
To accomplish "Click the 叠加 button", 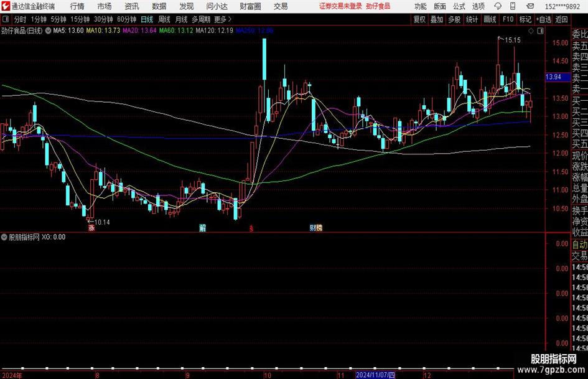I will [x=437, y=19].
